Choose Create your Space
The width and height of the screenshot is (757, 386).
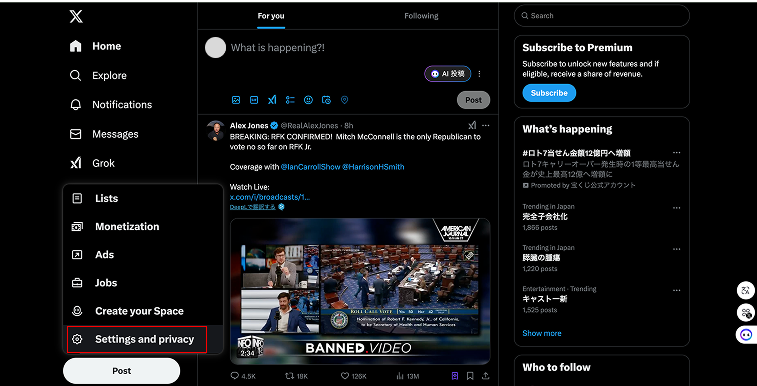point(143,311)
